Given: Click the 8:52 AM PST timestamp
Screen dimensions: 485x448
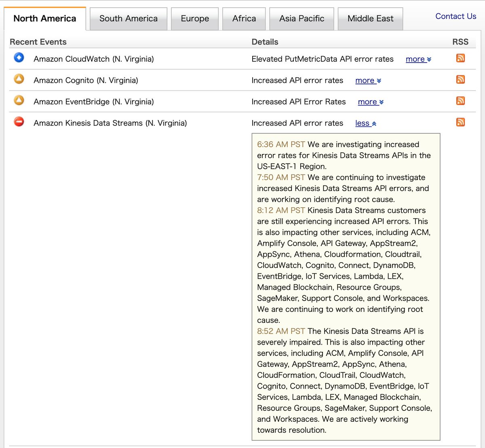Looking at the screenshot, I should (x=281, y=331).
